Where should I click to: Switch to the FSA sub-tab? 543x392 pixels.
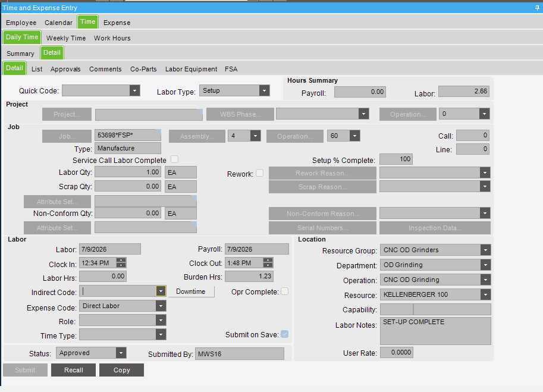(231, 69)
